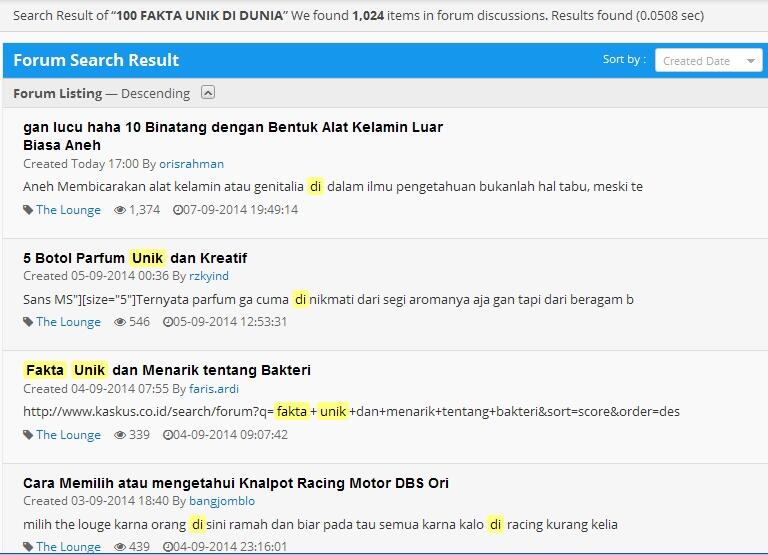Click clock icon before 04-09-2014 09:07:42
This screenshot has height=555, width=768.
pyautogui.click(x=168, y=435)
